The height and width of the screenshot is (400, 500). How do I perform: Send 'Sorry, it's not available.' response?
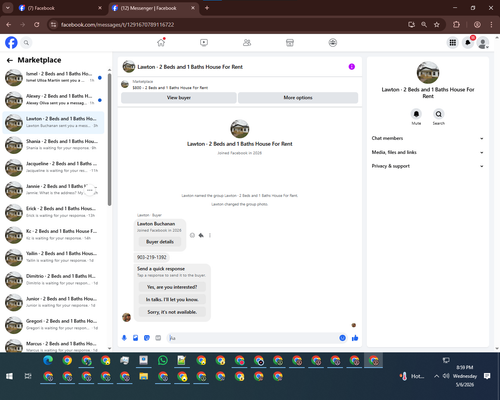click(172, 312)
